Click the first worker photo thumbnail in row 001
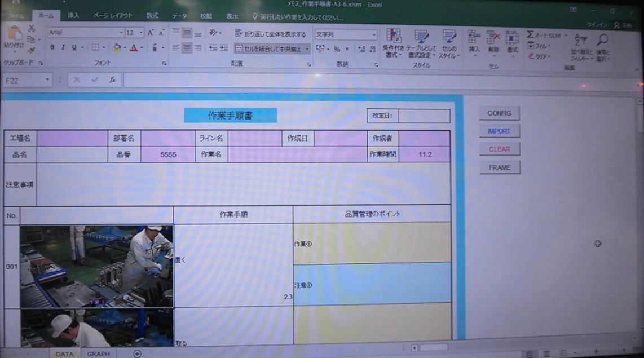 (x=96, y=266)
